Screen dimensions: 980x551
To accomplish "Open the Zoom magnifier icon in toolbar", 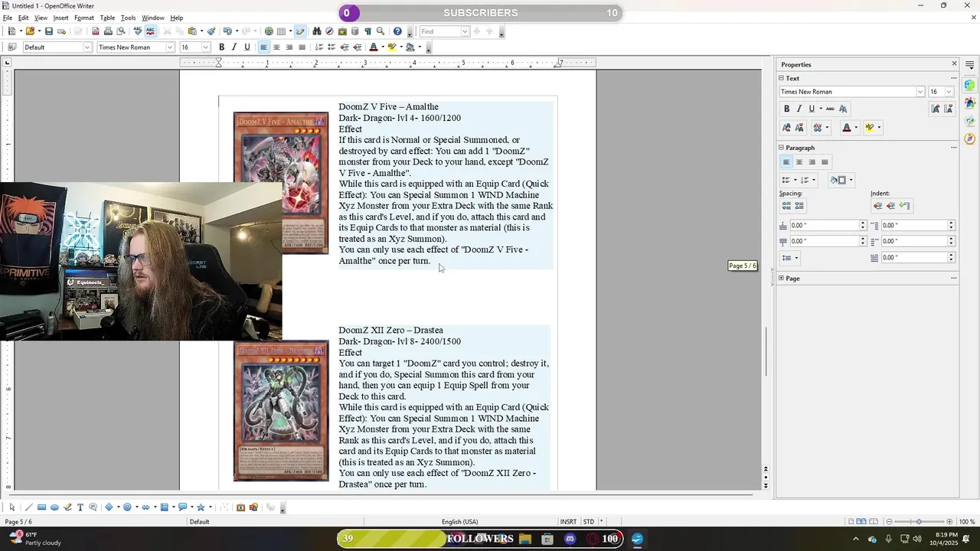I will click(x=381, y=31).
